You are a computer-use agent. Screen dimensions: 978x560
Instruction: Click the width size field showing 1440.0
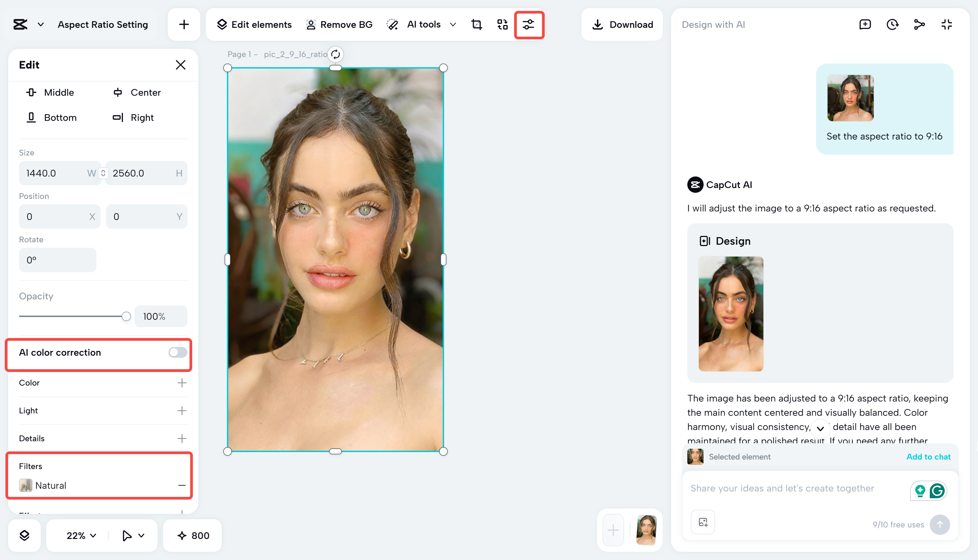pyautogui.click(x=54, y=173)
